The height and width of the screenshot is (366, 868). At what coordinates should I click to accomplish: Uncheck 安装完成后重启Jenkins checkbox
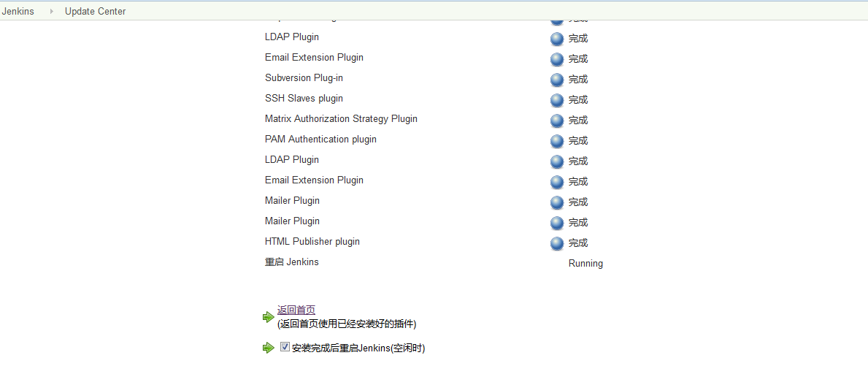pos(285,346)
